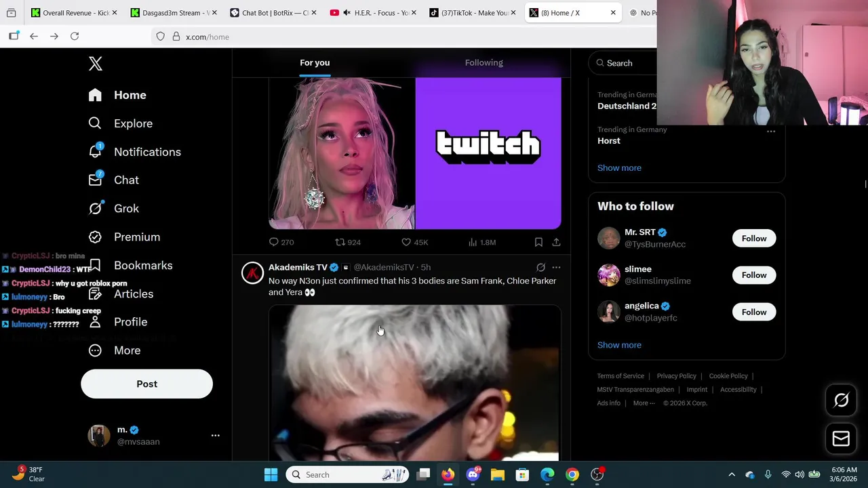
Task: Expand the footer More menu
Action: 644,403
